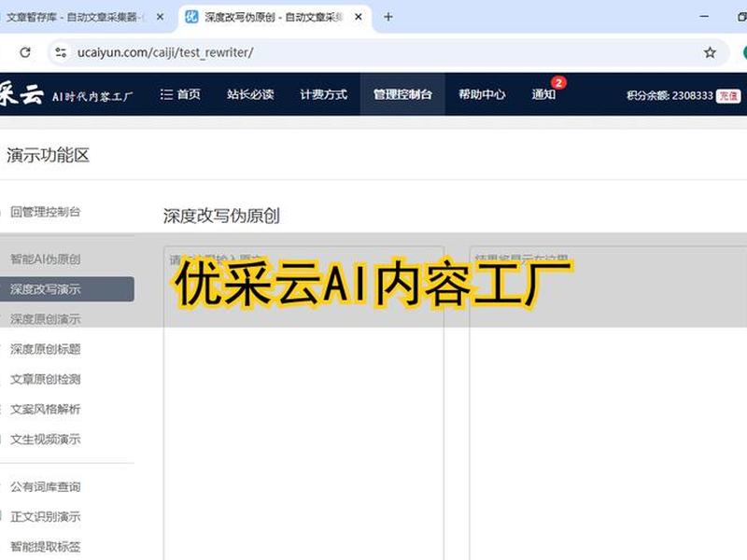The width and height of the screenshot is (747, 560).
Task: Open 通知 notifications with red badge
Action: (544, 94)
